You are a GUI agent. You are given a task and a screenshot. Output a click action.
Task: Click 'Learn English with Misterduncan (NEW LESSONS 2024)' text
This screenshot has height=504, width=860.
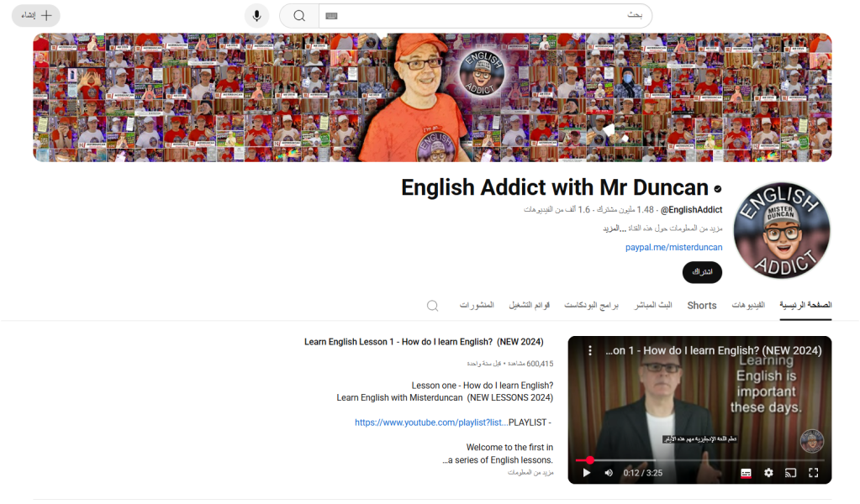(x=445, y=397)
